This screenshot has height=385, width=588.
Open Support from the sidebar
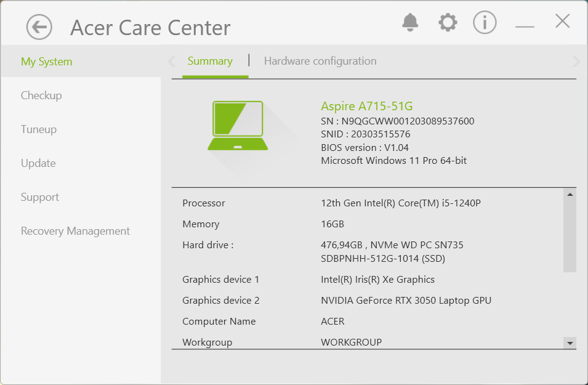(39, 197)
